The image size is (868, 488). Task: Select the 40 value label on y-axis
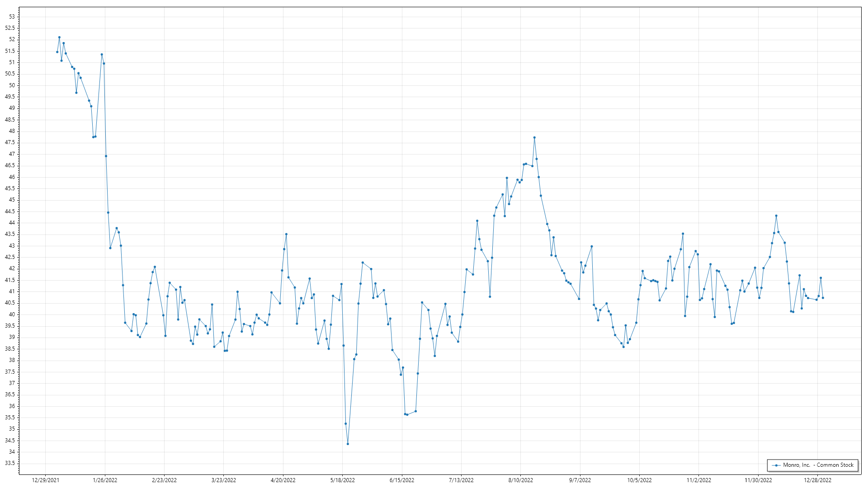(x=12, y=314)
